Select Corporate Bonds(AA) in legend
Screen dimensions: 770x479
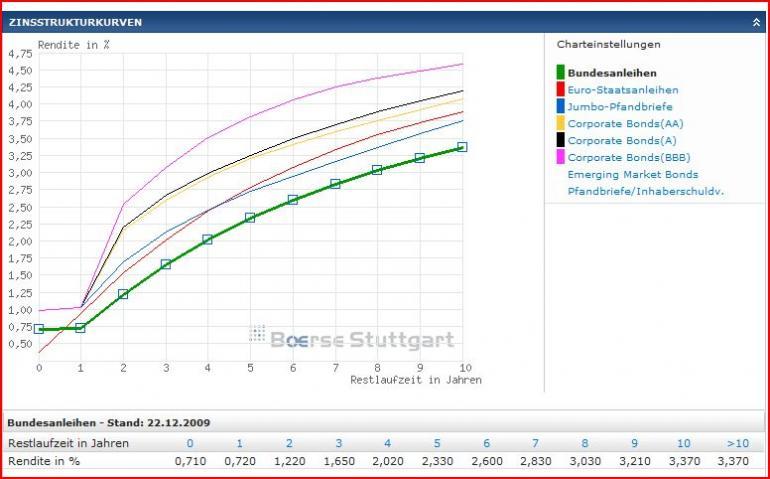tap(625, 123)
